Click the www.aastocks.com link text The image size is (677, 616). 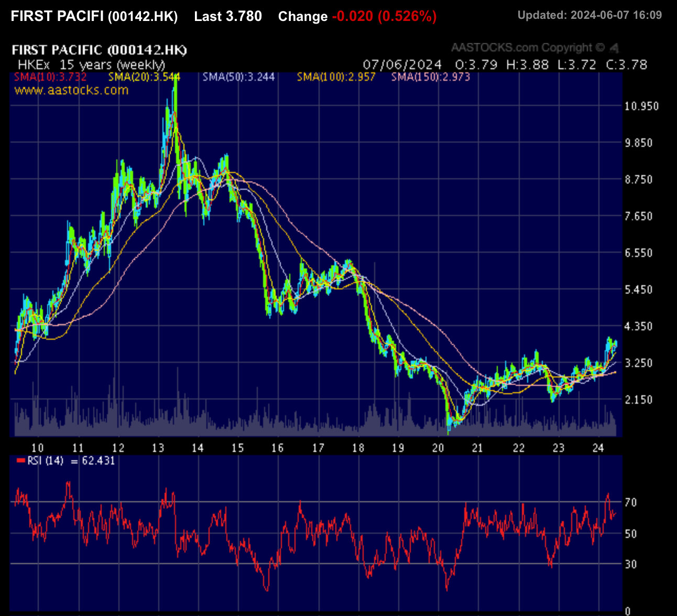(x=71, y=90)
